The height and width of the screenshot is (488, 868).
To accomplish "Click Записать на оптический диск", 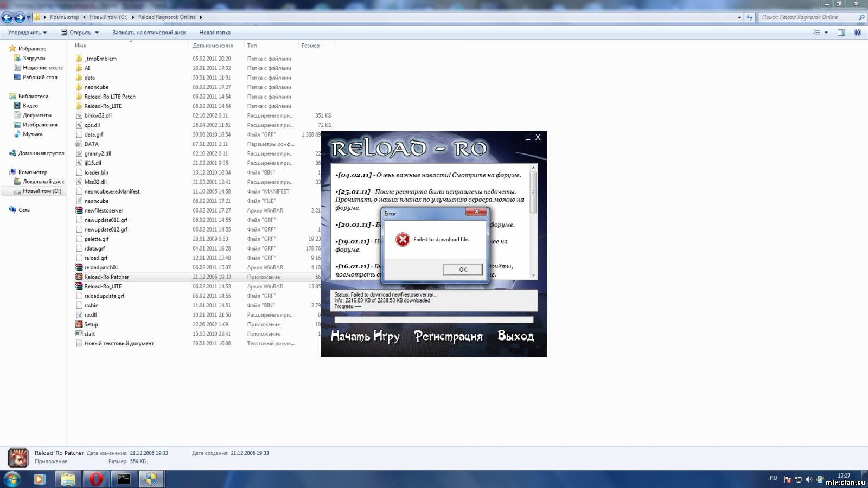I will point(149,33).
